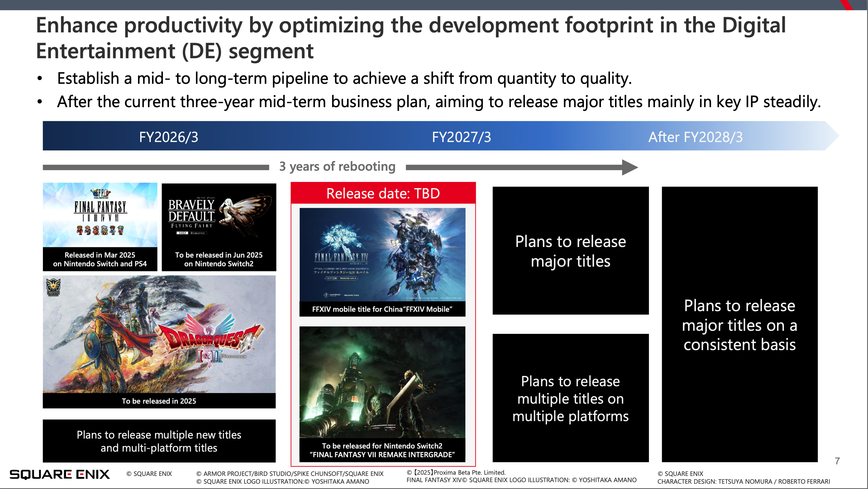Click the "Plans to release major titles" box
The height and width of the screenshot is (489, 868).
click(570, 251)
